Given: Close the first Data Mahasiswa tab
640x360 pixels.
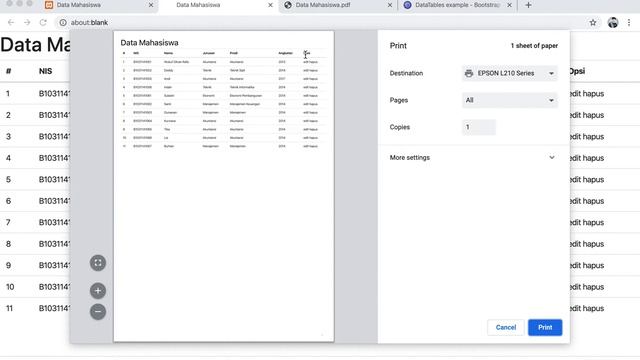Looking at the screenshot, I should click(x=151, y=5).
